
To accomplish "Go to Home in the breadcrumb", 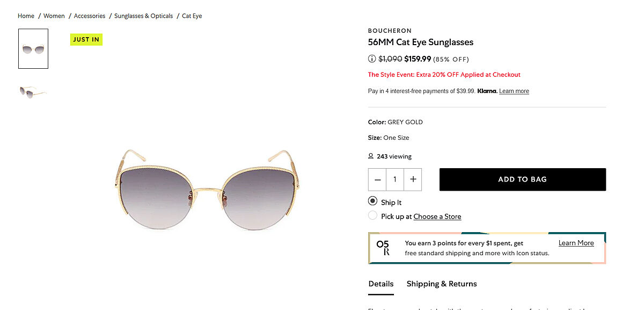I will pyautogui.click(x=26, y=16).
